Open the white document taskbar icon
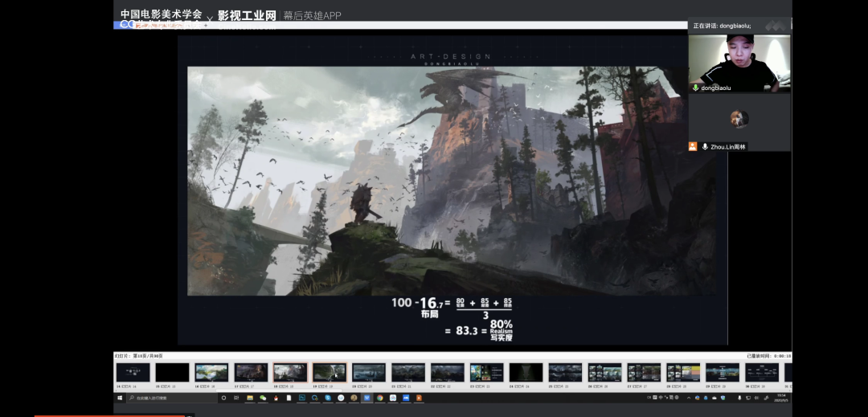Viewport: 868px width, 417px height. (289, 398)
